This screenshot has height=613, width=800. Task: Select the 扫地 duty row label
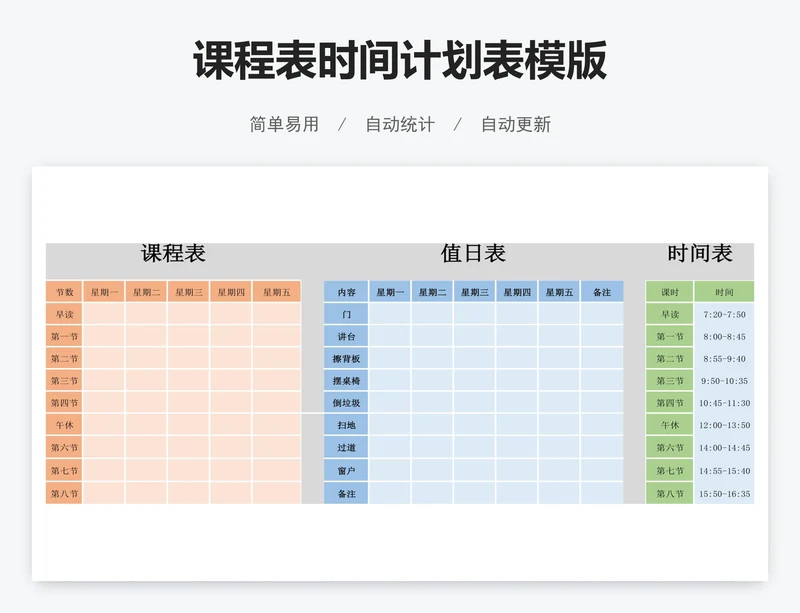346,425
